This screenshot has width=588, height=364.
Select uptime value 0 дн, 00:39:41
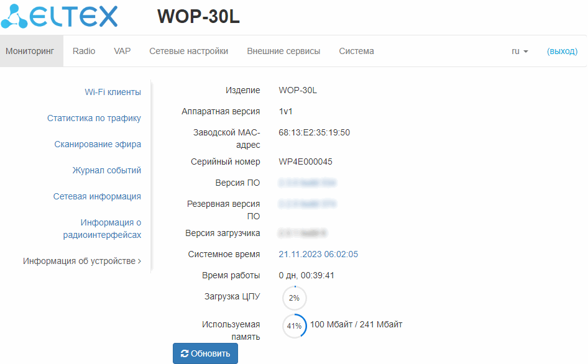[306, 276]
